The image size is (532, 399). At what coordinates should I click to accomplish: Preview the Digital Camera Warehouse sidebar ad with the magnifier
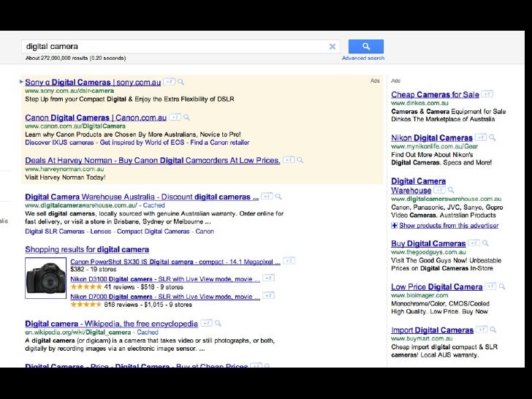click(451, 190)
